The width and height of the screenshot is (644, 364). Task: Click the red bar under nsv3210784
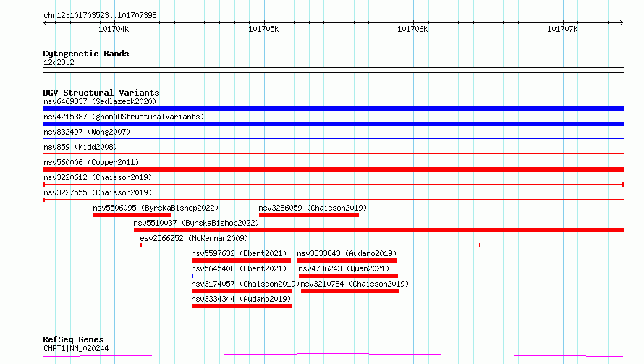pyautogui.click(x=350, y=291)
